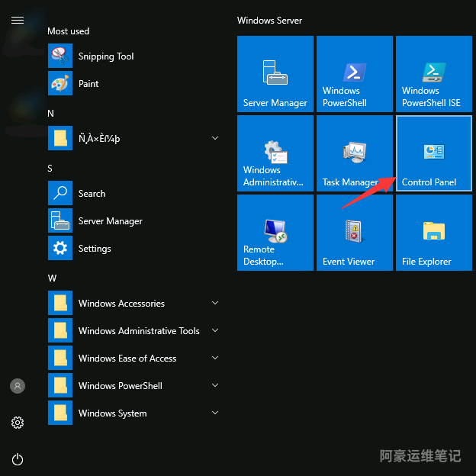476x476 pixels.
Task: Open Settings in the app list
Action: click(x=133, y=249)
